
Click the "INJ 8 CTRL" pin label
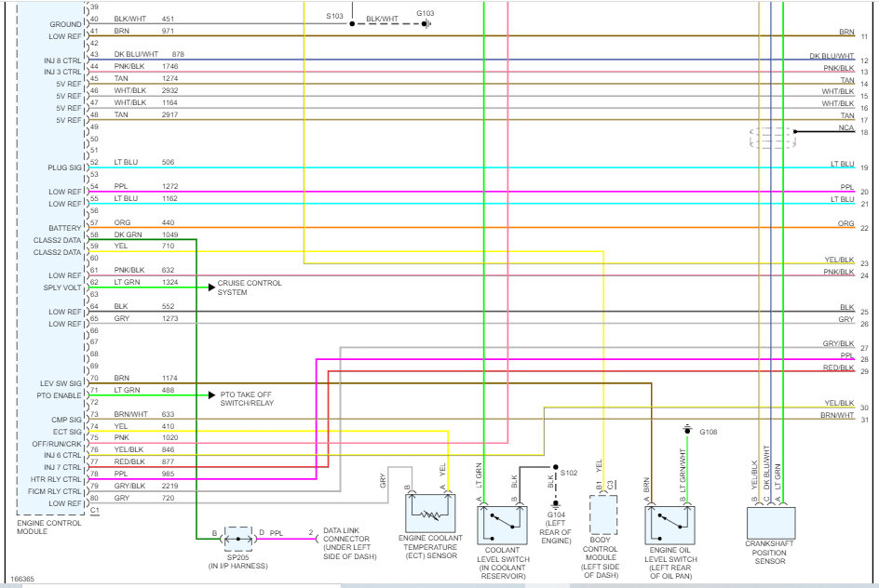(x=62, y=60)
